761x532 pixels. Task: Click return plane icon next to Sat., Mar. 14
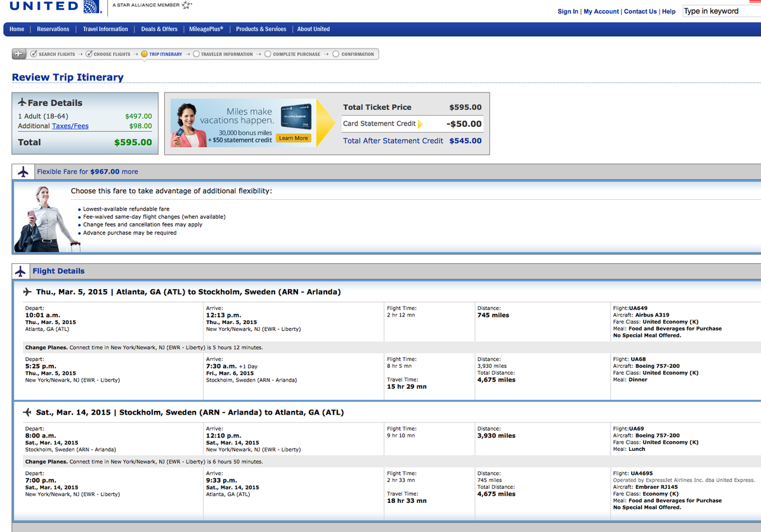click(27, 412)
